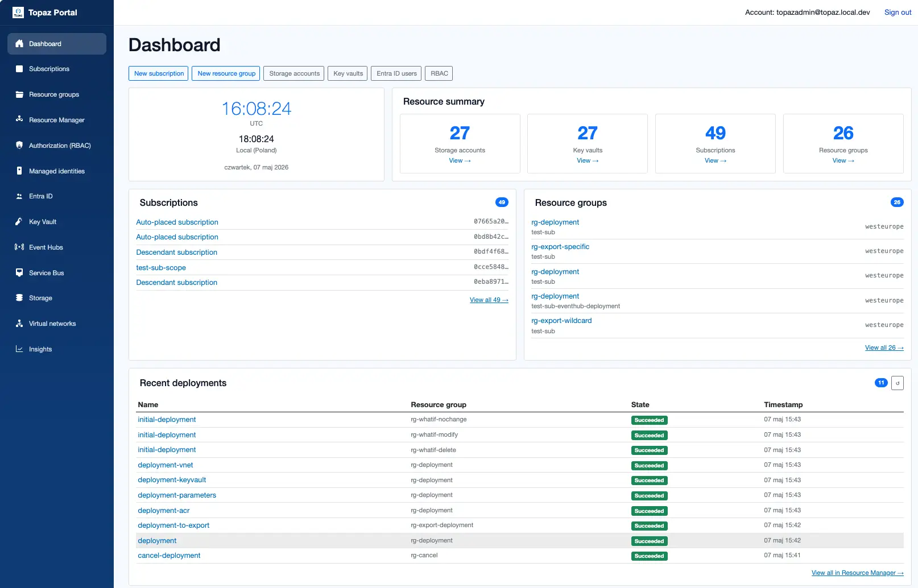Open the Managed identities icon
Screen dimensions: 918x588
tap(19, 171)
